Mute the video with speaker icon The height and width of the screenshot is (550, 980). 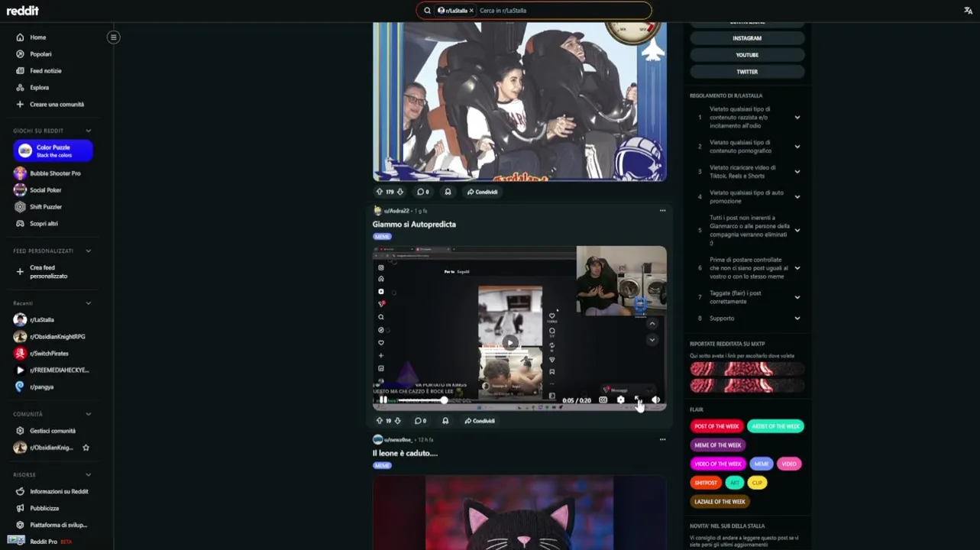point(655,400)
